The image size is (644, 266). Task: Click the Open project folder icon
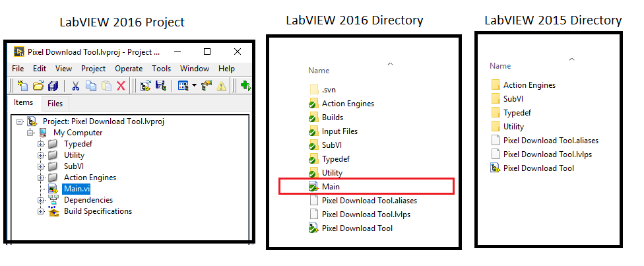tap(38, 86)
